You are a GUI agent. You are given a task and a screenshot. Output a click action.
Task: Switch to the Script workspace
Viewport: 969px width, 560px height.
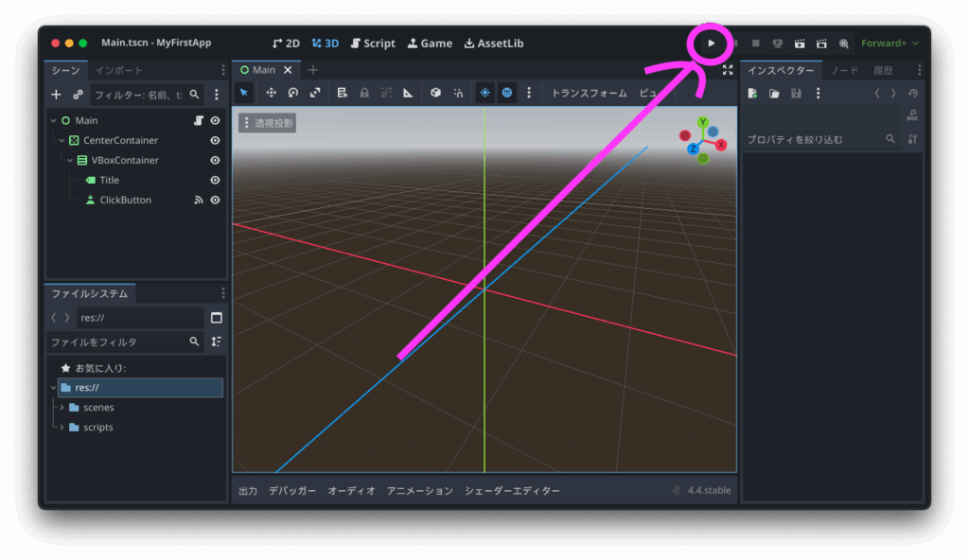[373, 44]
